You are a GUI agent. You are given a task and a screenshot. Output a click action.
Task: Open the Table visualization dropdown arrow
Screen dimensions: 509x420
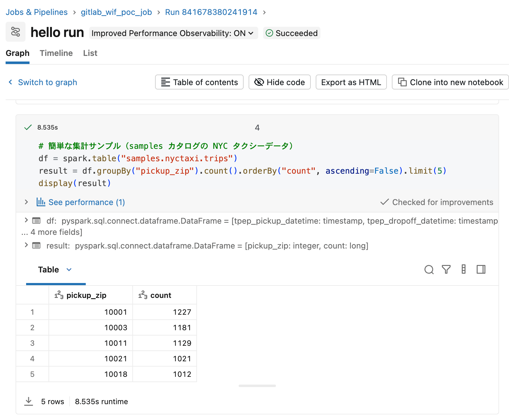(x=69, y=270)
